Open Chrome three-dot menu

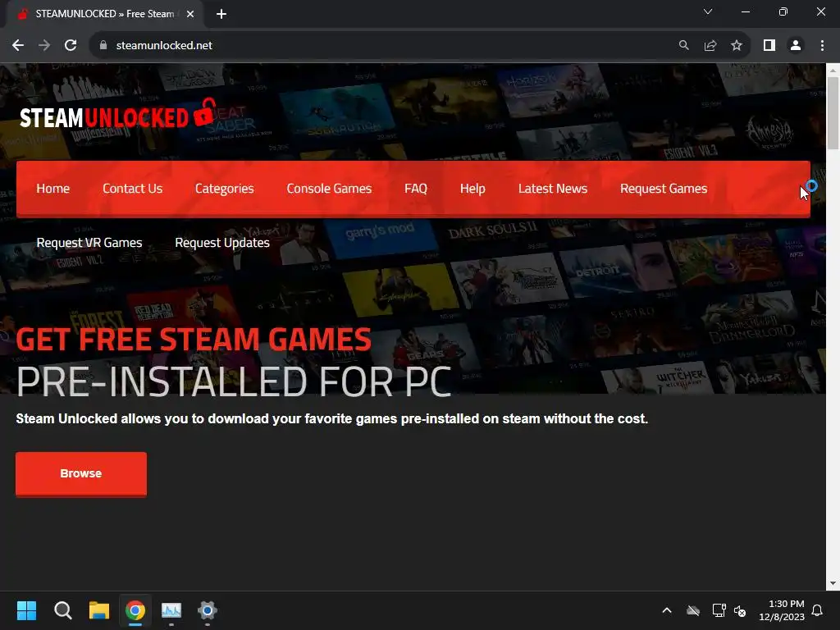pyautogui.click(x=822, y=46)
